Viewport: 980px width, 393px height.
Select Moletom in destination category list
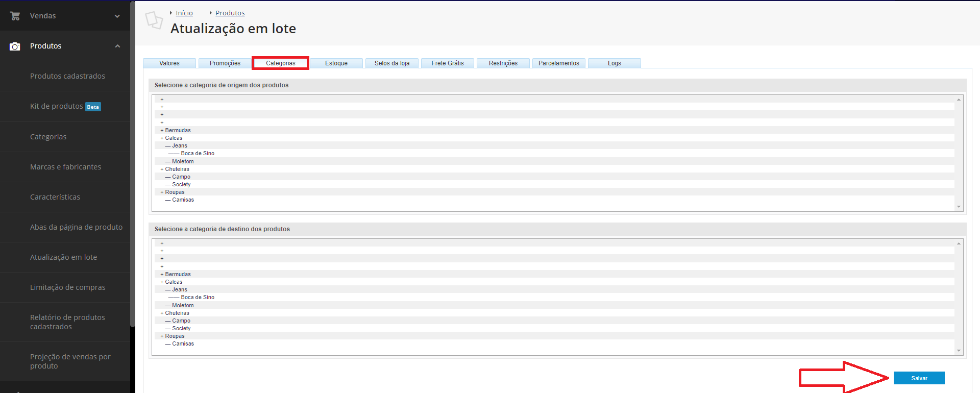[554, 305]
